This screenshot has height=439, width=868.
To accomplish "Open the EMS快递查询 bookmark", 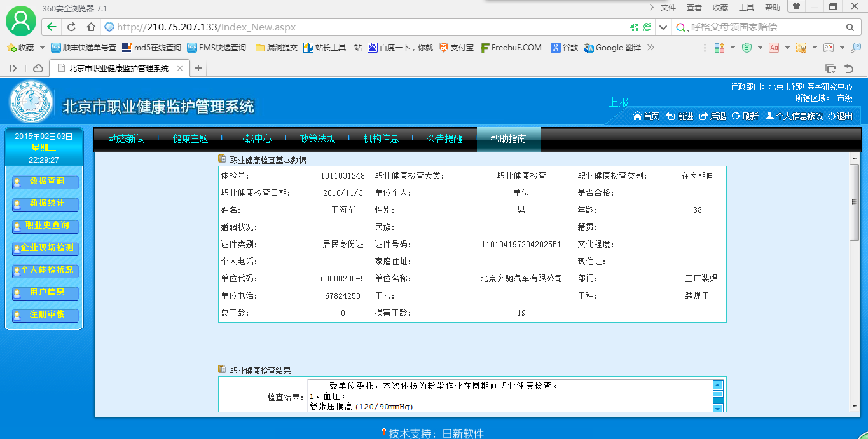I will tap(218, 48).
